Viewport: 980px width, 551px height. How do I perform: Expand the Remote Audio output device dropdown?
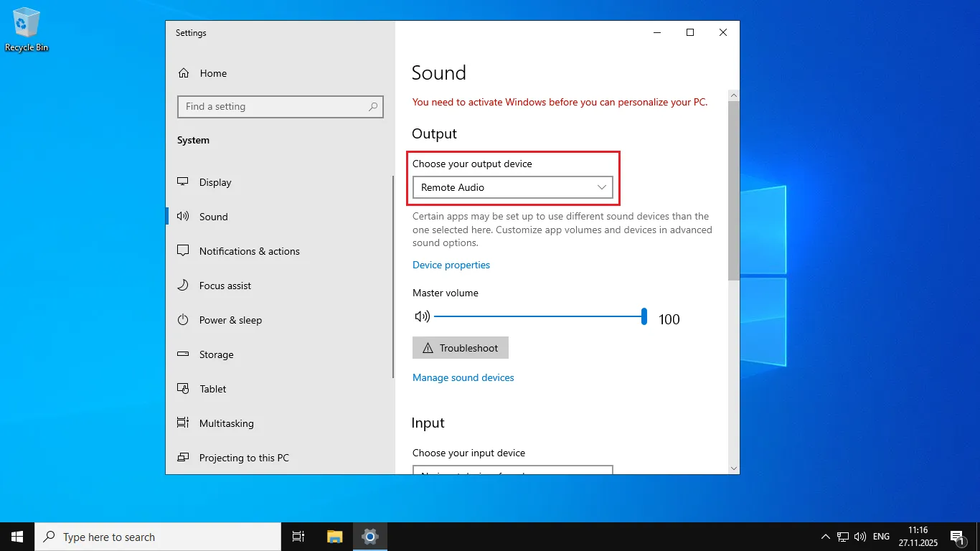pos(512,187)
